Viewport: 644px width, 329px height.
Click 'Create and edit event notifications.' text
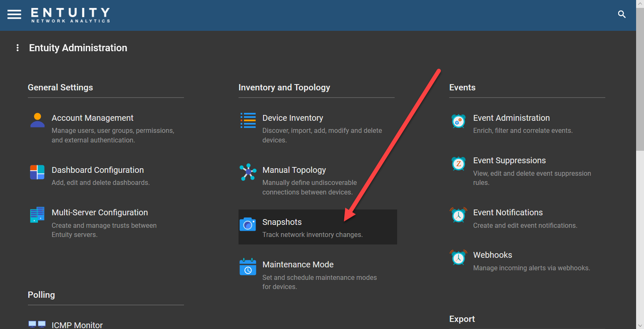click(525, 225)
